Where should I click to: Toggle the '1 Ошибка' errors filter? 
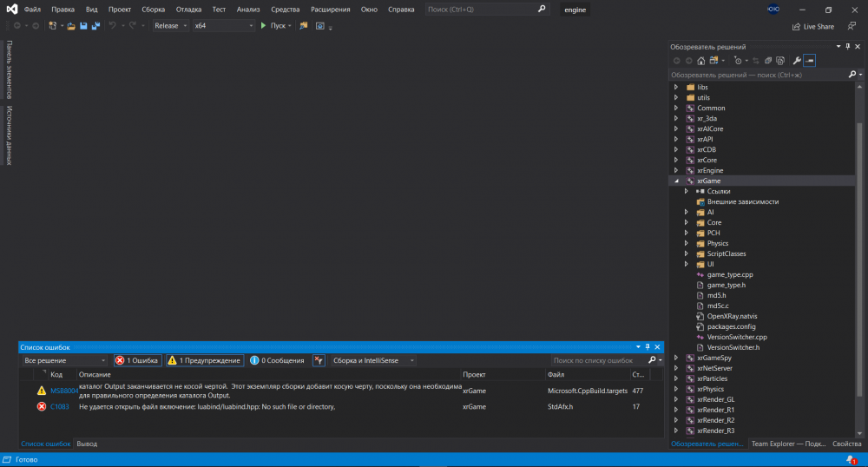point(137,360)
